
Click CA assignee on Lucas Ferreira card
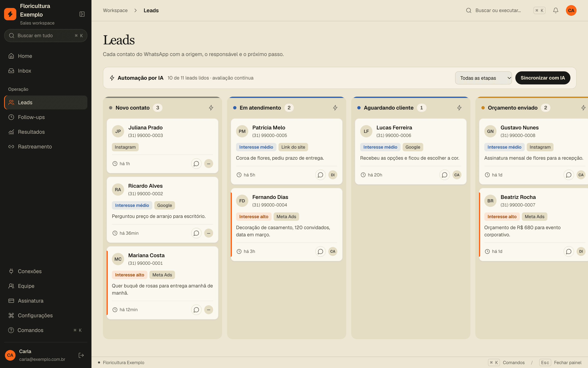457,175
